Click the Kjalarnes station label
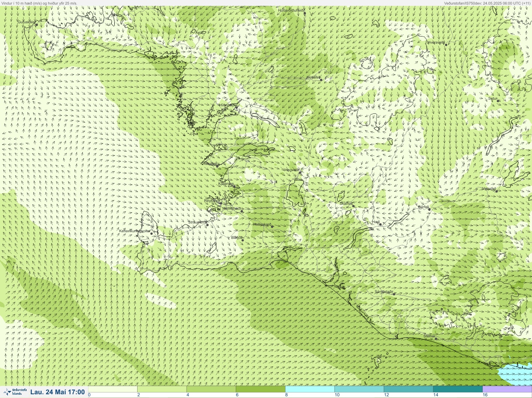The image size is (532, 398). [x=226, y=183]
